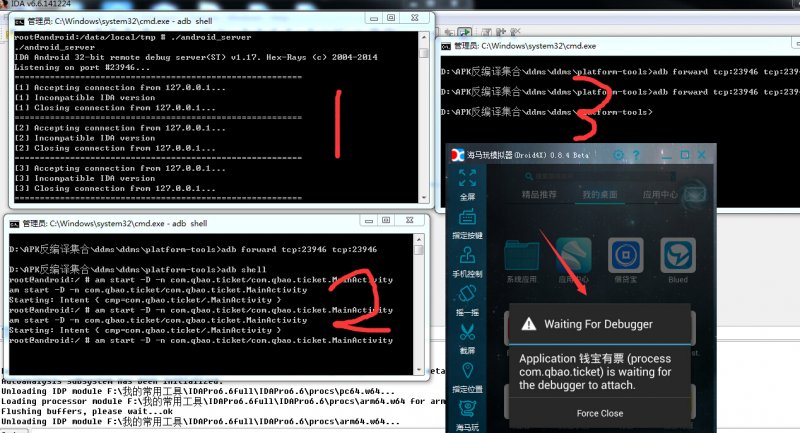Click scroll up arrow in am start window

[419, 239]
